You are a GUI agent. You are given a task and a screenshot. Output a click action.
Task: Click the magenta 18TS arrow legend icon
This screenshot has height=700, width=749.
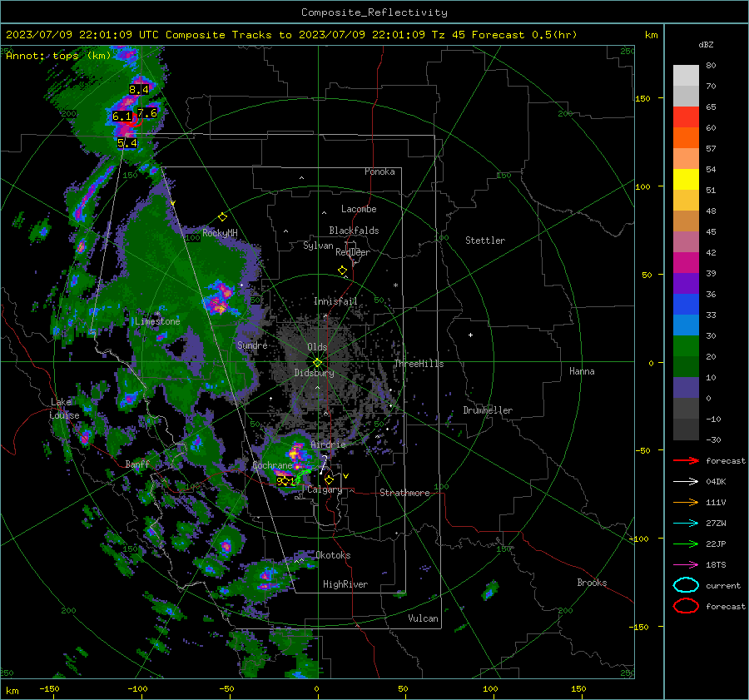(x=686, y=565)
